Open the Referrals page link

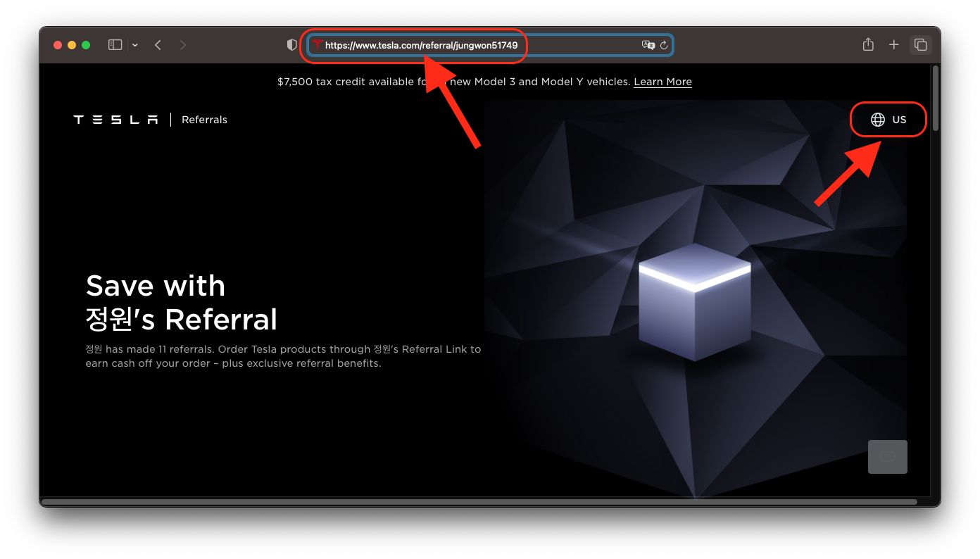pos(204,120)
